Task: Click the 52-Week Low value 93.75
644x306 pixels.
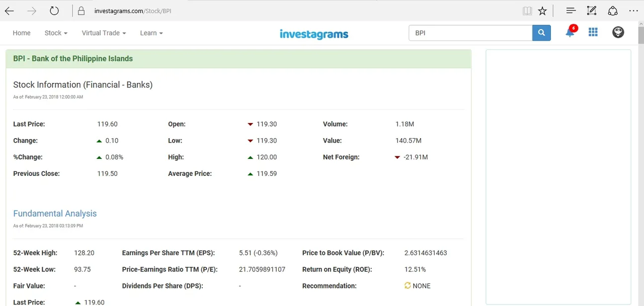Action: [83, 269]
